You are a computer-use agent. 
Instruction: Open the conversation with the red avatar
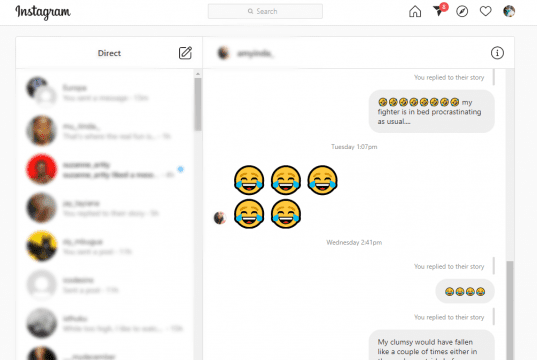coord(104,169)
